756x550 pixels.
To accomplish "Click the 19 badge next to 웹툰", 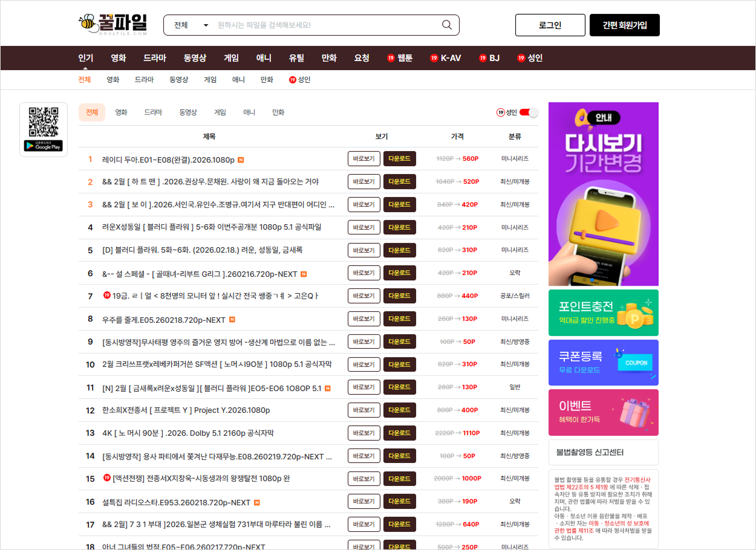I will click(391, 58).
